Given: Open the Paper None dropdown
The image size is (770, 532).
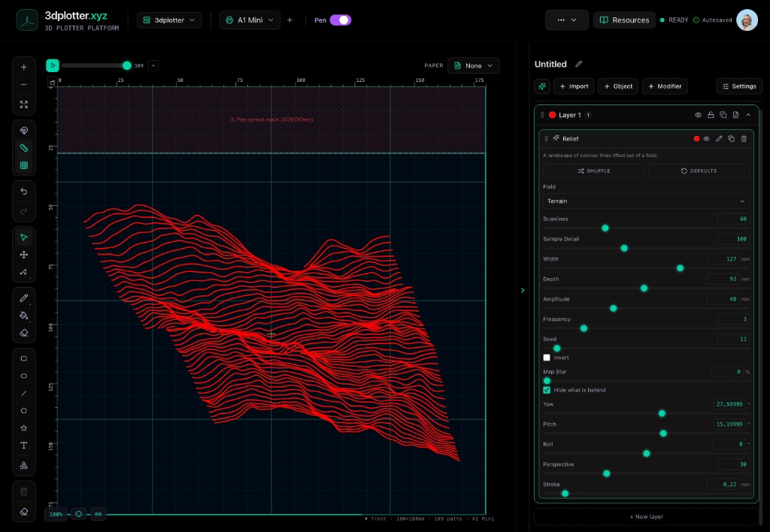Looking at the screenshot, I should pos(474,66).
